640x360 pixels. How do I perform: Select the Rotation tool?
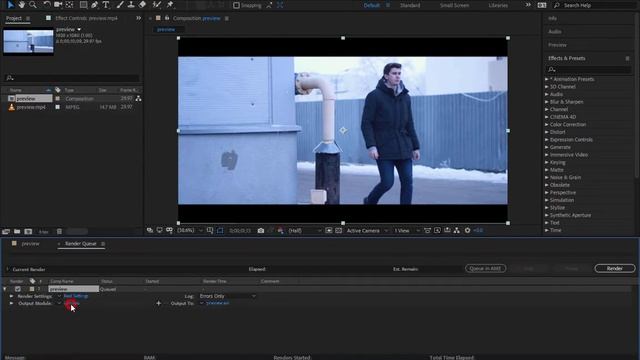coord(47,5)
